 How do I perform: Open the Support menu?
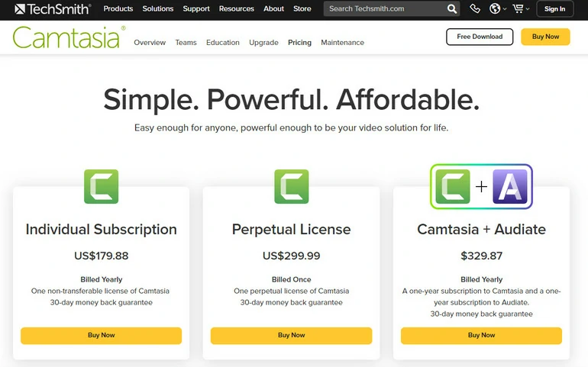[196, 8]
